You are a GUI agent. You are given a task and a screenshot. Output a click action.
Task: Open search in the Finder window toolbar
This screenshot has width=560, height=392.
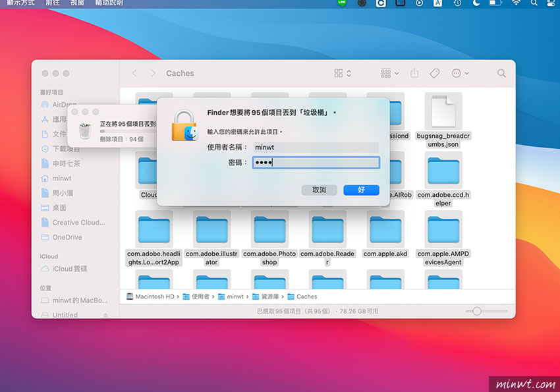tap(501, 73)
